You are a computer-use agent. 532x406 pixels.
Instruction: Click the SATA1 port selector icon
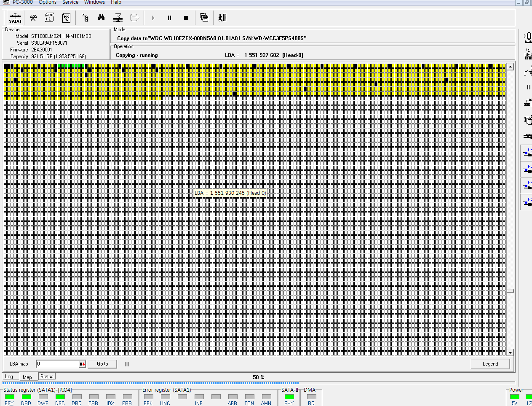(x=15, y=18)
